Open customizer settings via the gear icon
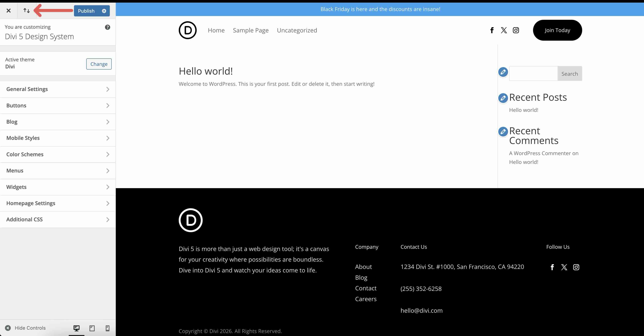 pyautogui.click(x=104, y=11)
